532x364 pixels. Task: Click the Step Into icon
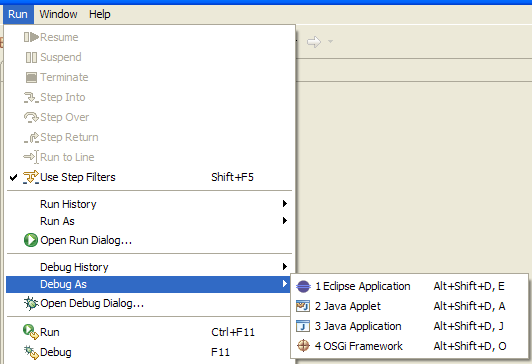click(x=31, y=98)
